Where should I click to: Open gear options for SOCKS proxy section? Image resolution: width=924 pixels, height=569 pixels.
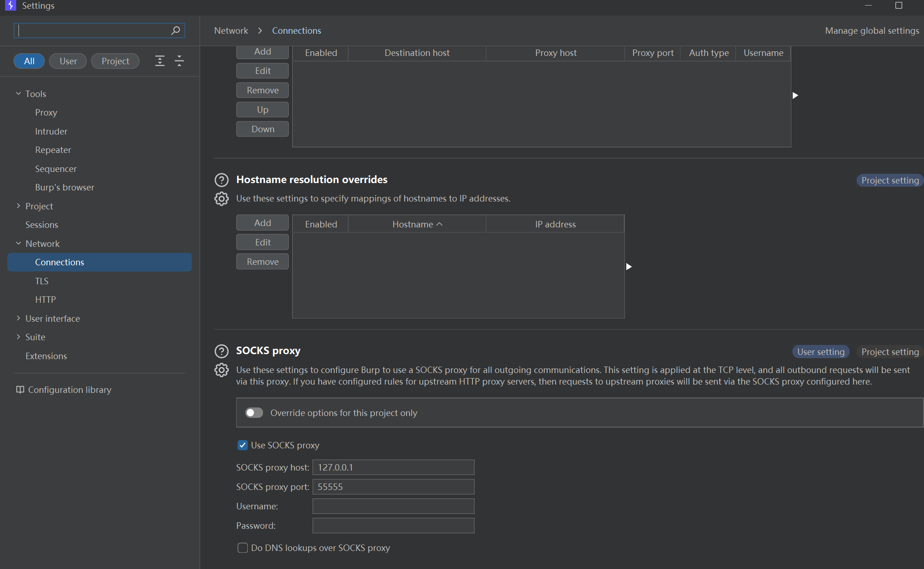tap(221, 370)
